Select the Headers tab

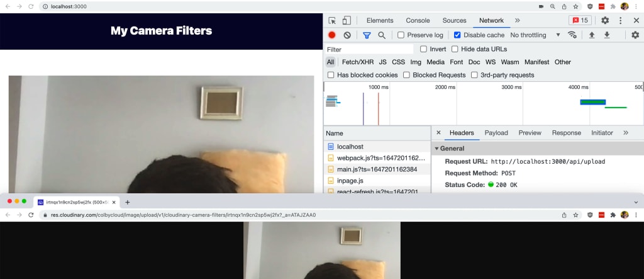[462, 132]
